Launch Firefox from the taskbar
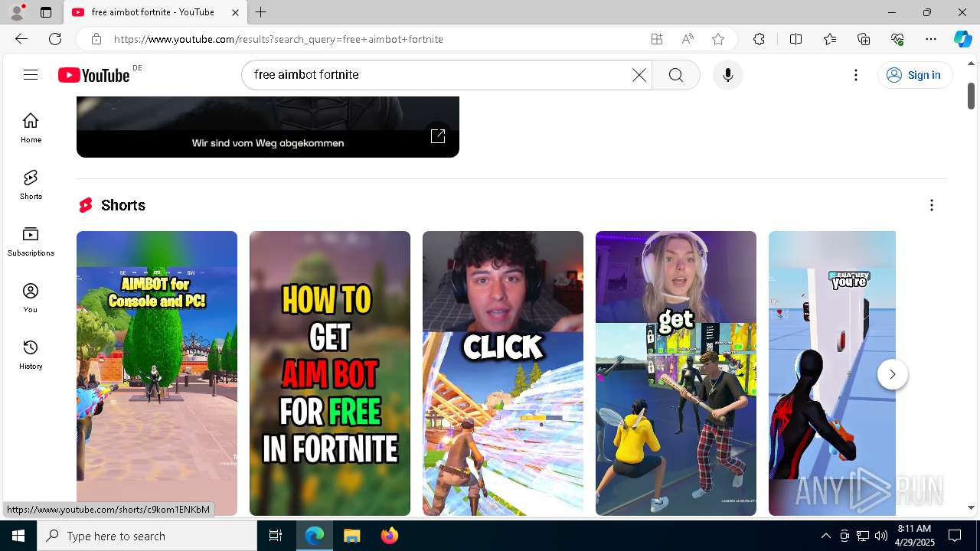980x551 pixels. tap(389, 536)
